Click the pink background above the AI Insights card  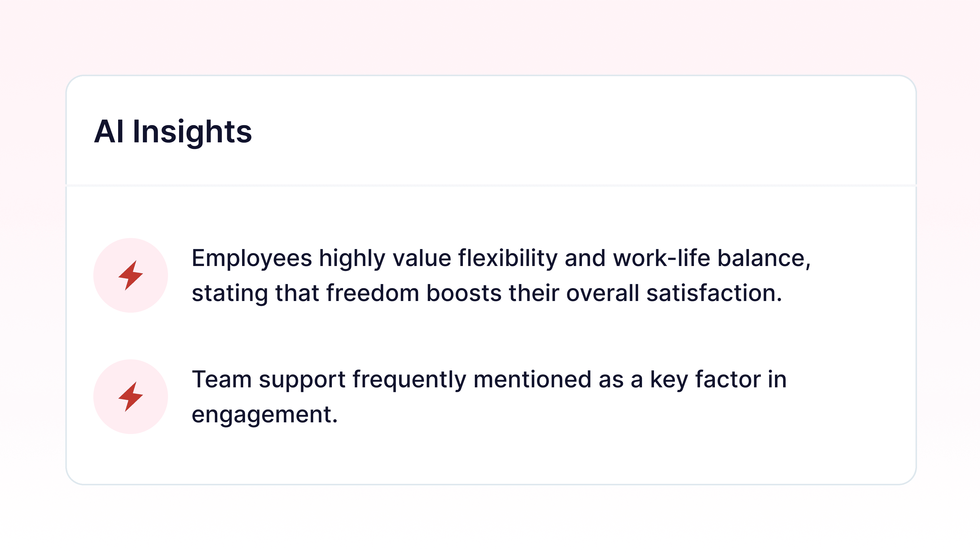tap(490, 36)
